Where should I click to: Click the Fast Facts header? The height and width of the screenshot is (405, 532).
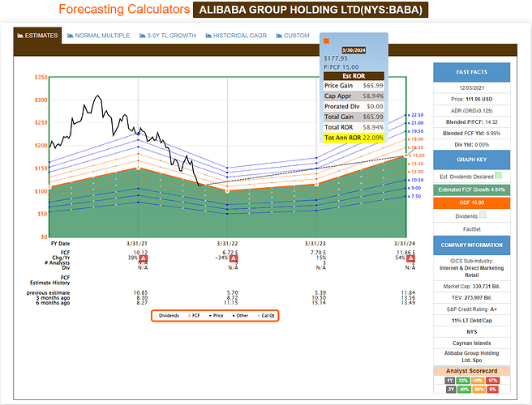472,72
